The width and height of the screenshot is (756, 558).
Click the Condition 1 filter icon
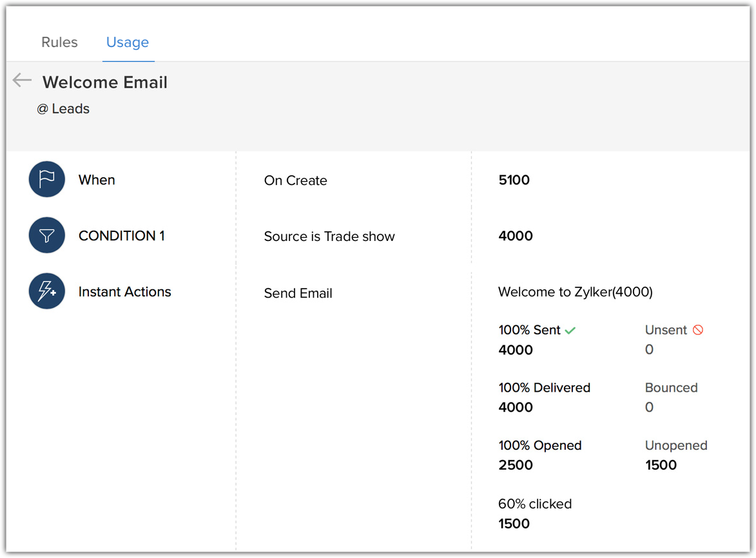[x=47, y=235]
